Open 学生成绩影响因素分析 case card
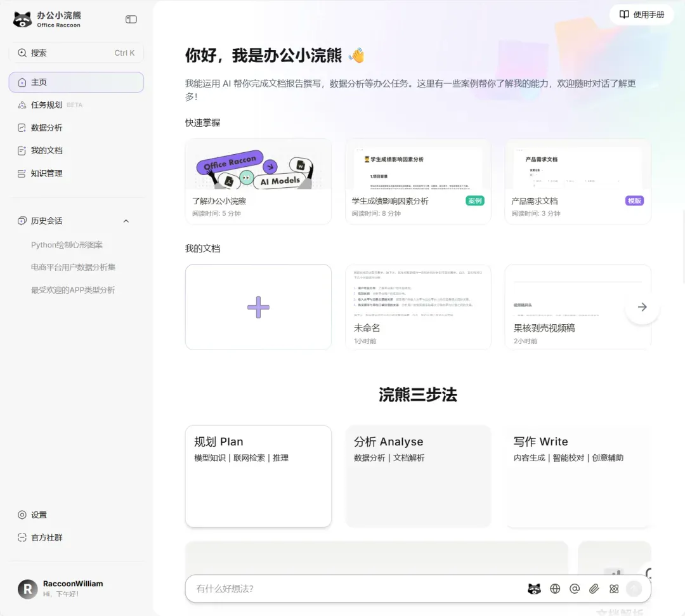The width and height of the screenshot is (685, 616). [x=418, y=181]
